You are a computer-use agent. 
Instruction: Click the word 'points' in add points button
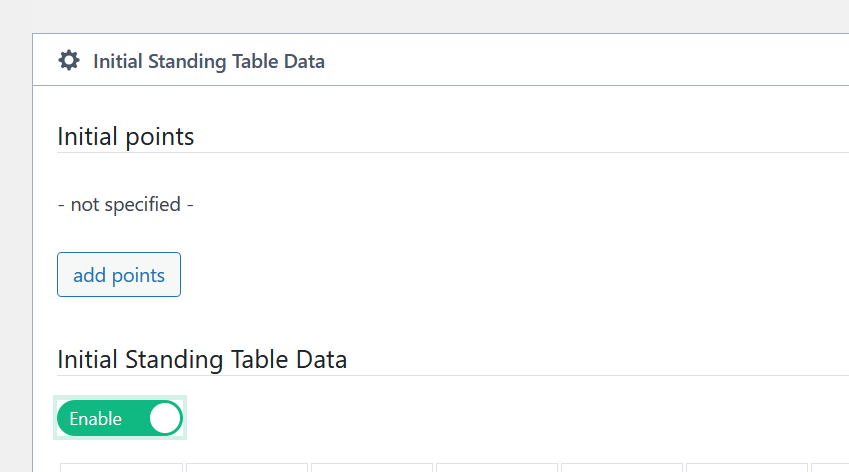[138, 276]
